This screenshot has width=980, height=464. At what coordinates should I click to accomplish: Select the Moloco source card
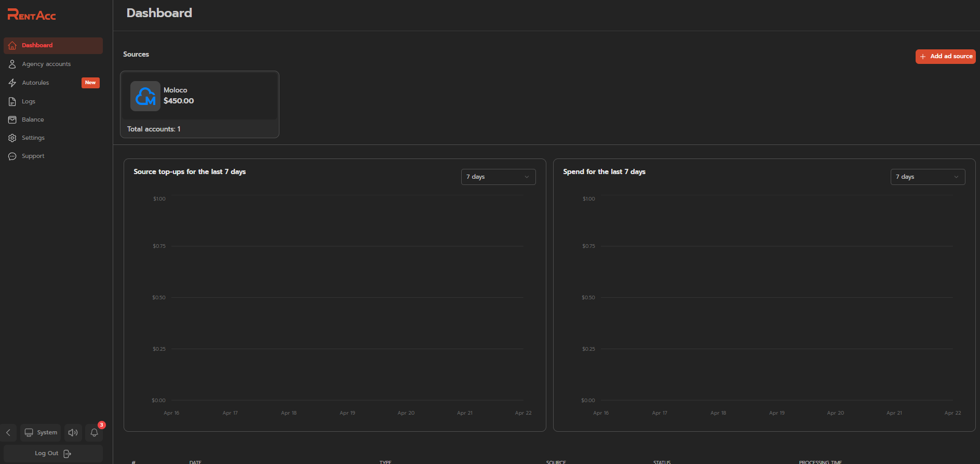click(199, 104)
